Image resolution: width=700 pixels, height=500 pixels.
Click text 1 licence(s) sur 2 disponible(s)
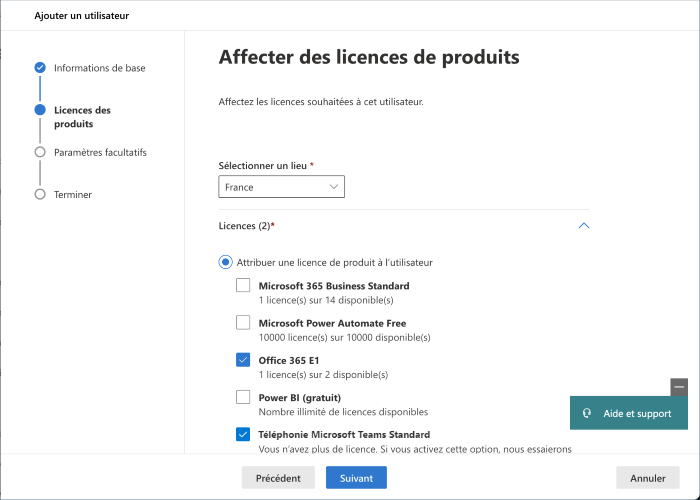(x=323, y=375)
